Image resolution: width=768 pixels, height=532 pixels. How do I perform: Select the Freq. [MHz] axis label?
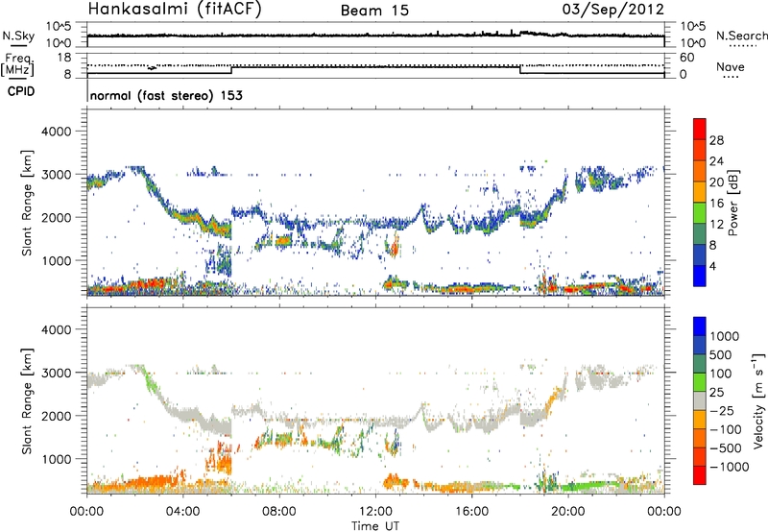[x=17, y=65]
